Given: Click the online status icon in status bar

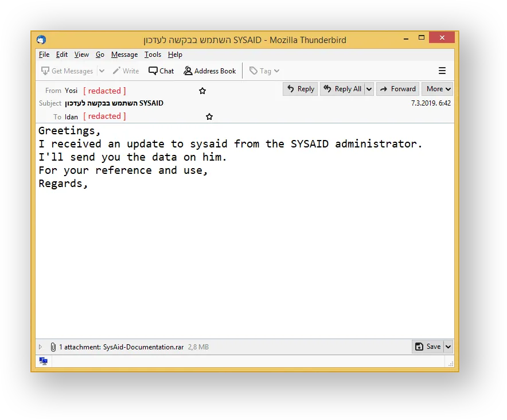Looking at the screenshot, I should tap(44, 361).
